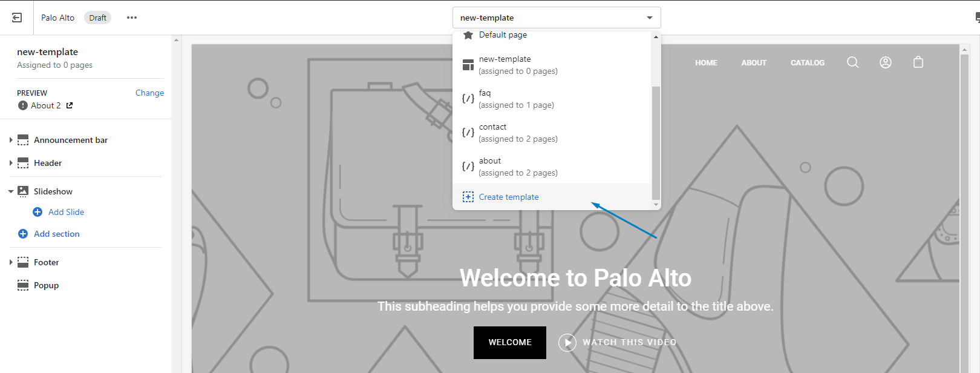Click the account user icon in preview
This screenshot has height=373, width=980.
886,62
